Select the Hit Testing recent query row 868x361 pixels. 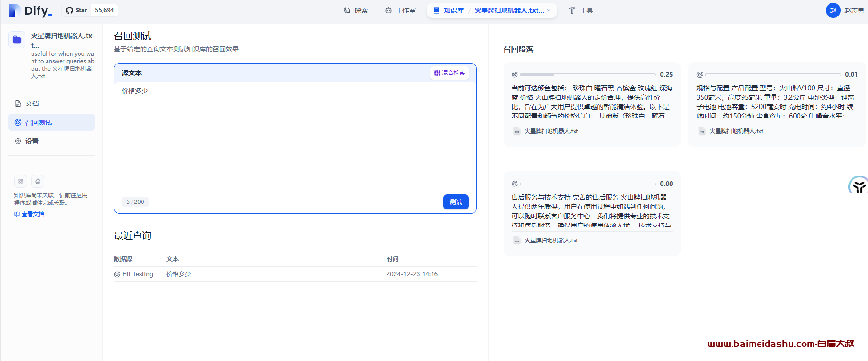click(x=295, y=274)
